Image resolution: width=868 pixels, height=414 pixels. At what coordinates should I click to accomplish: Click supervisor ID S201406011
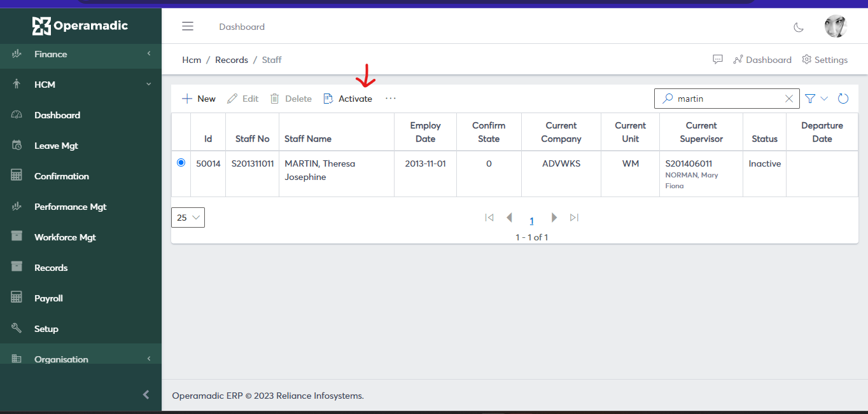point(689,163)
